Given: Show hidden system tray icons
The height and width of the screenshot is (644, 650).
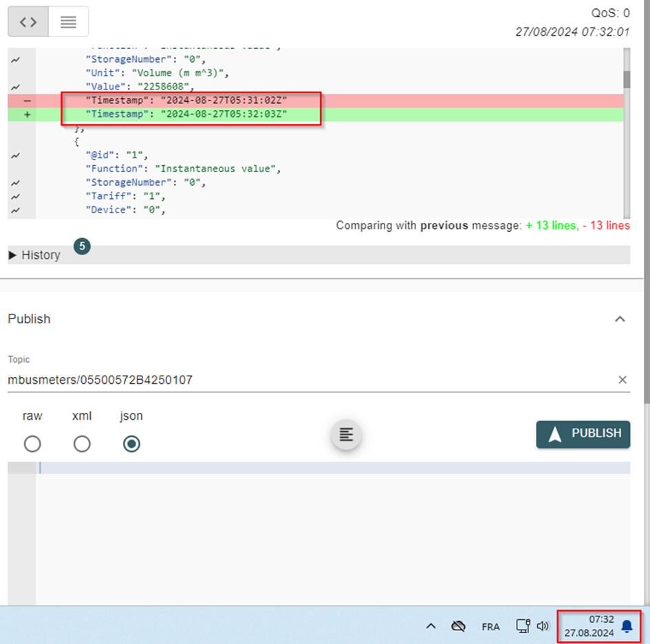Looking at the screenshot, I should tap(431, 626).
